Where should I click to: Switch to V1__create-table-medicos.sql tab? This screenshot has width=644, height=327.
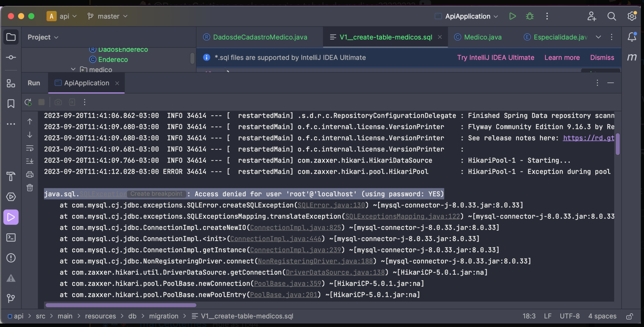coord(386,37)
